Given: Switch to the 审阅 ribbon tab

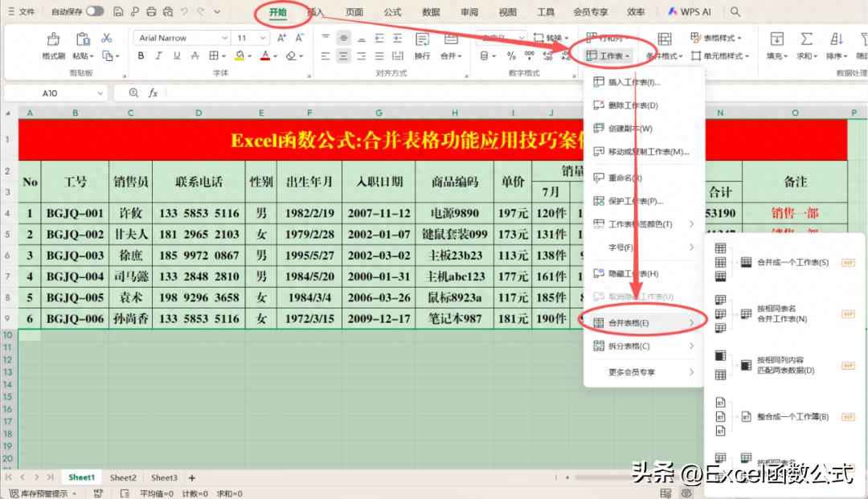Looking at the screenshot, I should [469, 11].
